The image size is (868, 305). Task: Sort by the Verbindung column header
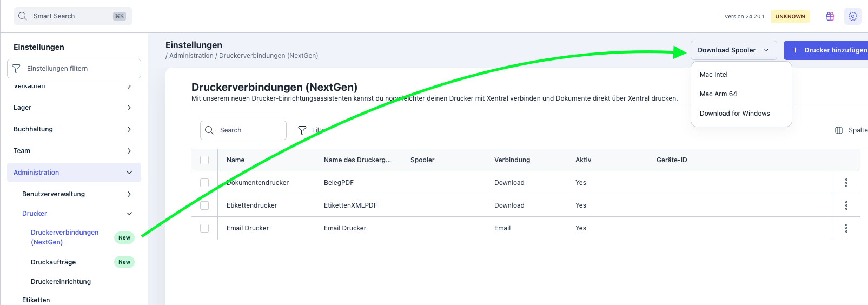tap(512, 160)
